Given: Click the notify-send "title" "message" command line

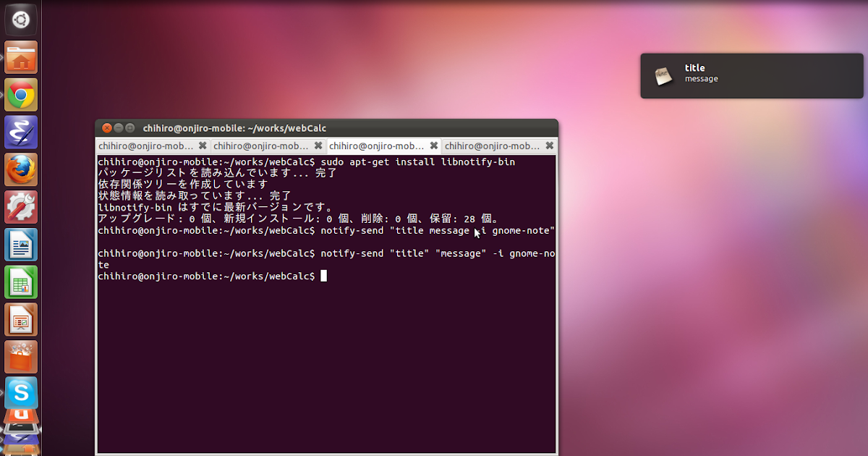Looking at the screenshot, I should click(x=327, y=259).
